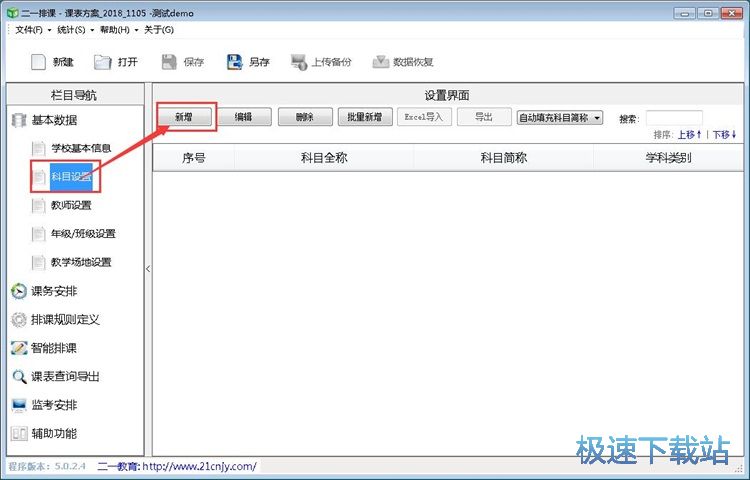Collapse the navigation panel with side arrow

click(148, 269)
